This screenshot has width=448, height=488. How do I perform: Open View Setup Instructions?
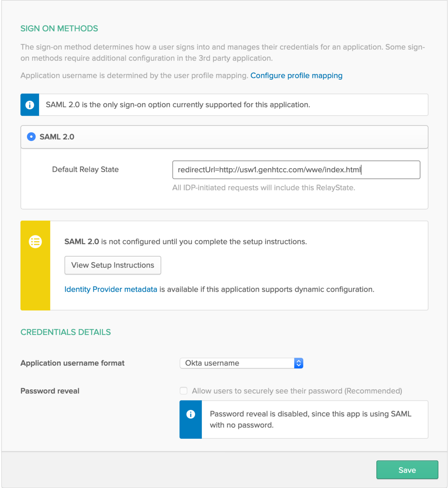click(x=113, y=265)
